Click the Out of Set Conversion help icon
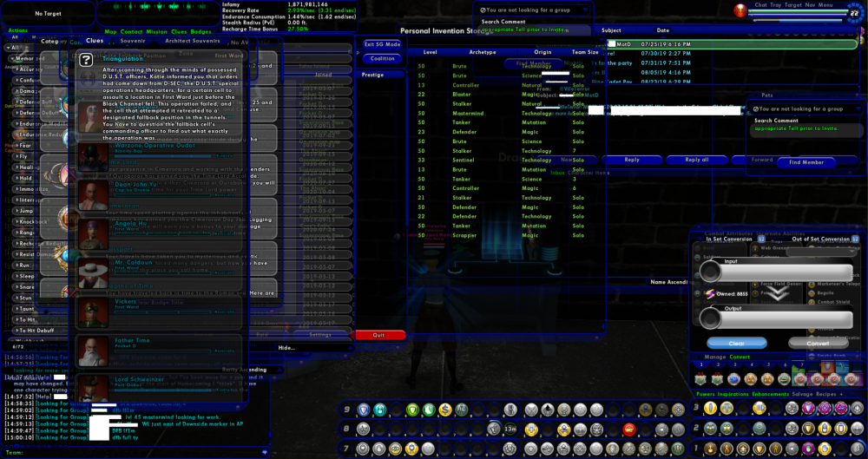This screenshot has width=868, height=459. point(855,239)
